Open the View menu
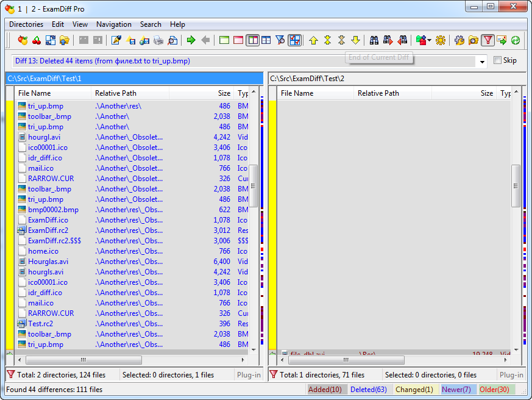Image resolution: width=532 pixels, height=400 pixels. click(80, 24)
